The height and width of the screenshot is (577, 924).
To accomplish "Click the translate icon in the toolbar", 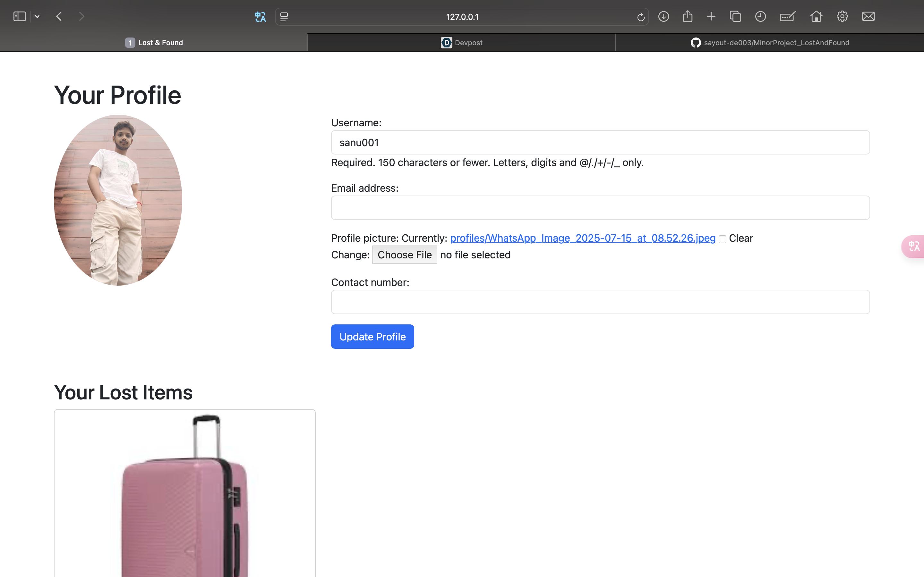I will coord(260,17).
